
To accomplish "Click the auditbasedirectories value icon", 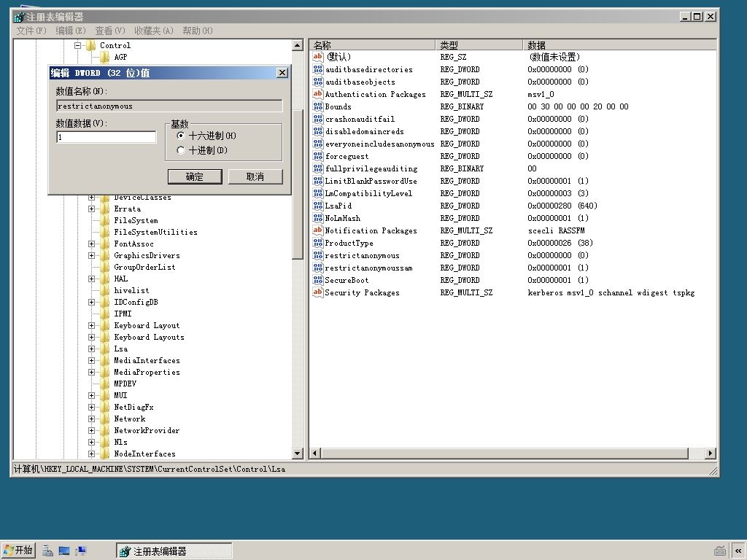I will point(318,69).
